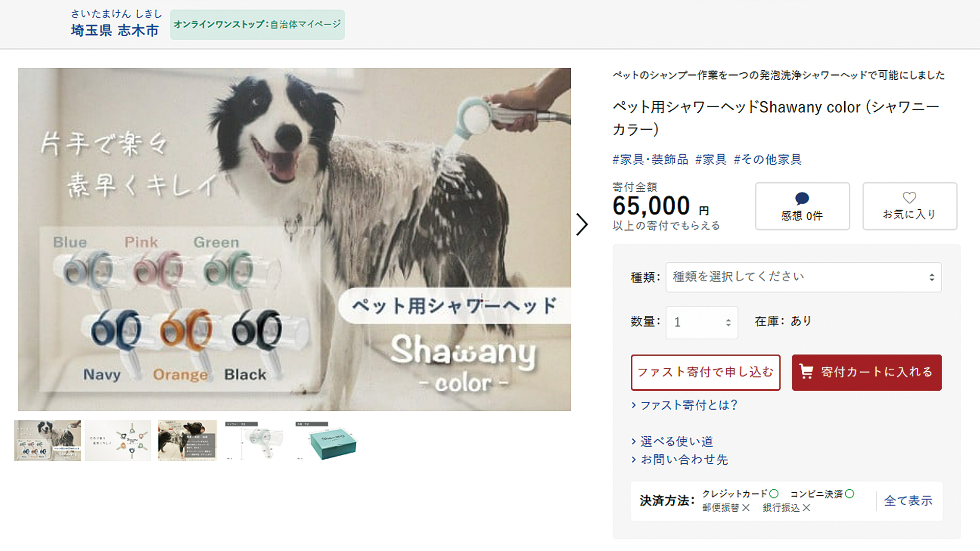Click the heart favorite icon
980x551 pixels.
pos(910,197)
